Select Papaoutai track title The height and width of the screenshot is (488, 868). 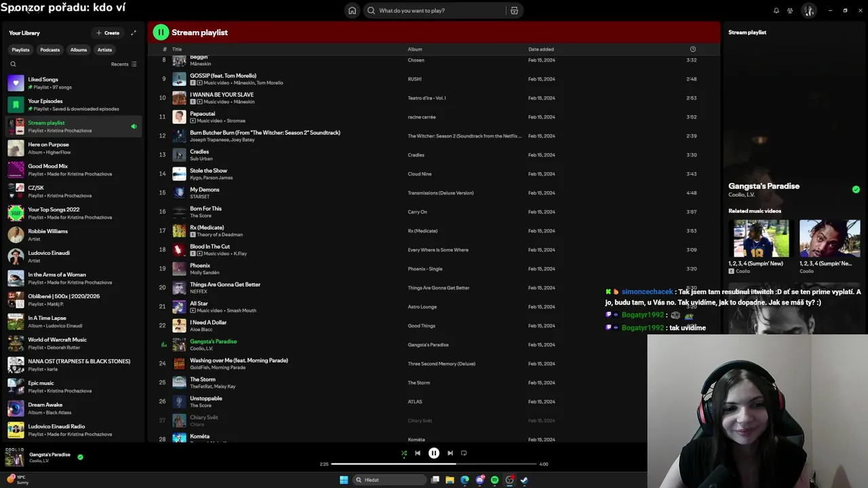coord(202,114)
